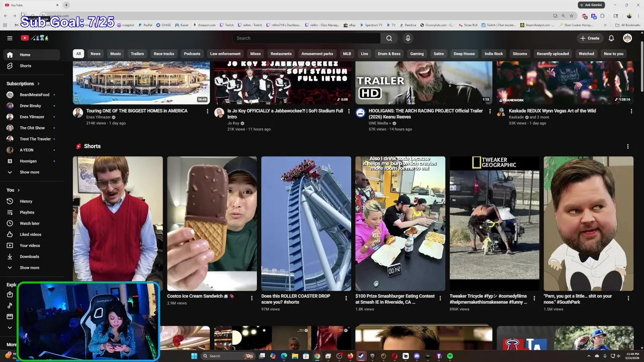Select the Amusement parks chip

pyautogui.click(x=317, y=54)
